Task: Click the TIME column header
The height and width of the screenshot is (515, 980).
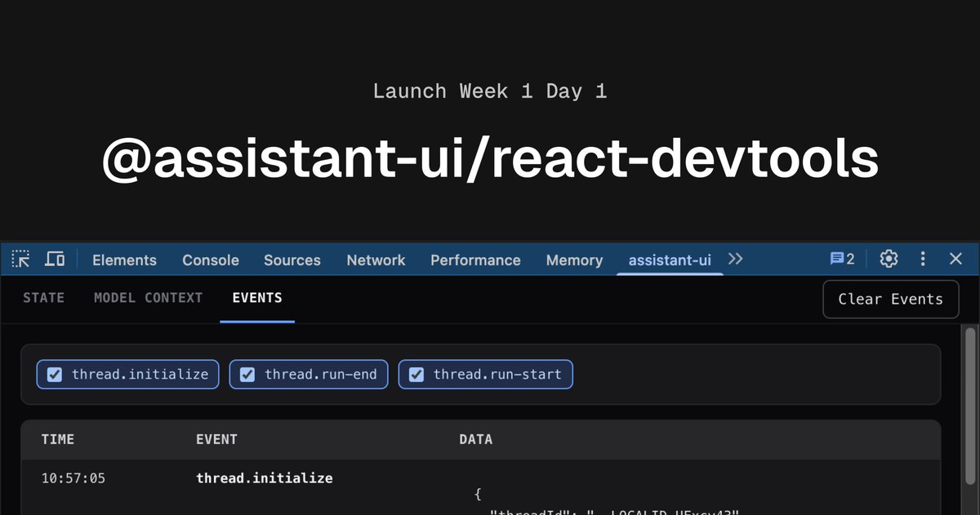Action: point(58,439)
